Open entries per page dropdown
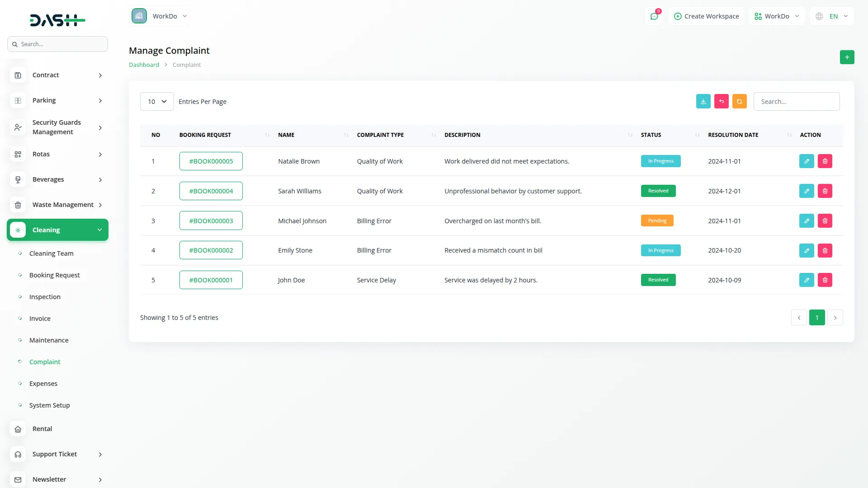 tap(156, 102)
